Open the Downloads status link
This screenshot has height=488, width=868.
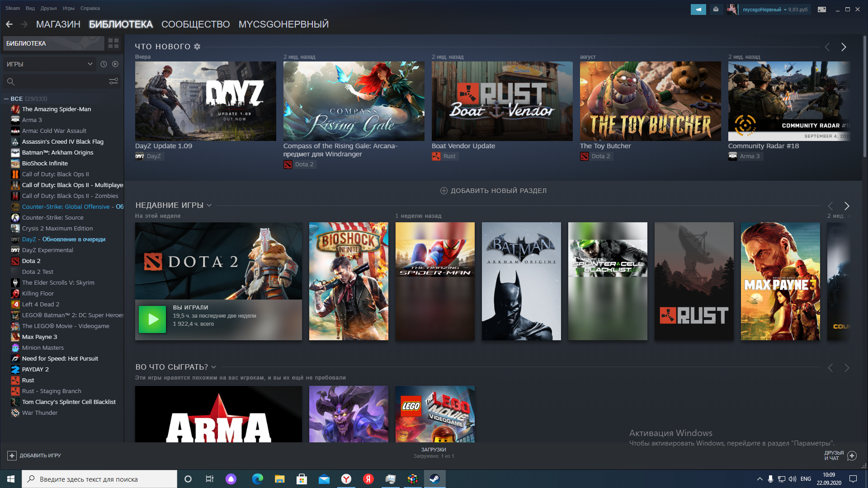434,453
